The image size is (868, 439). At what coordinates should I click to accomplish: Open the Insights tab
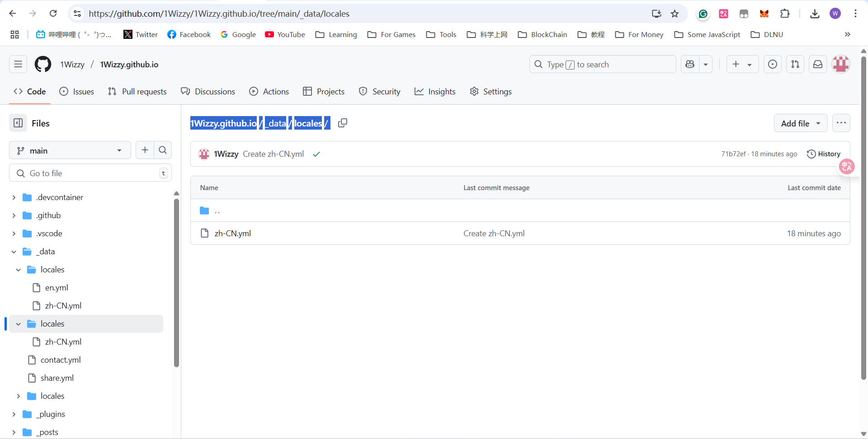435,91
